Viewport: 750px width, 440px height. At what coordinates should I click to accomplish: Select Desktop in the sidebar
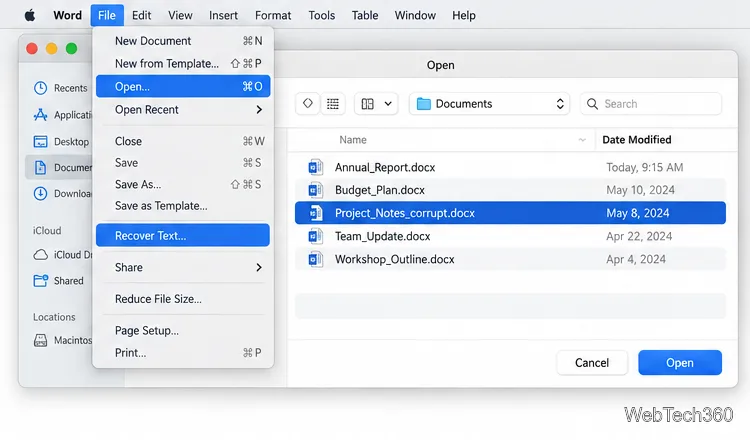pyautogui.click(x=60, y=142)
